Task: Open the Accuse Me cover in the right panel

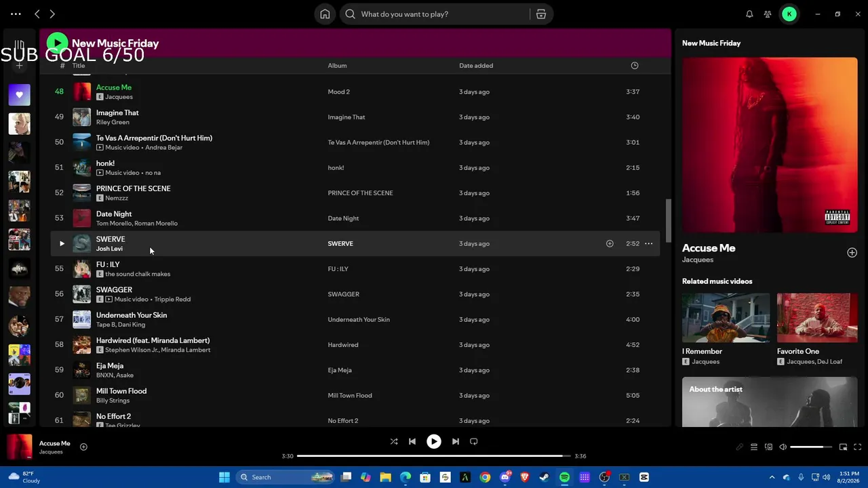Action: [770, 145]
